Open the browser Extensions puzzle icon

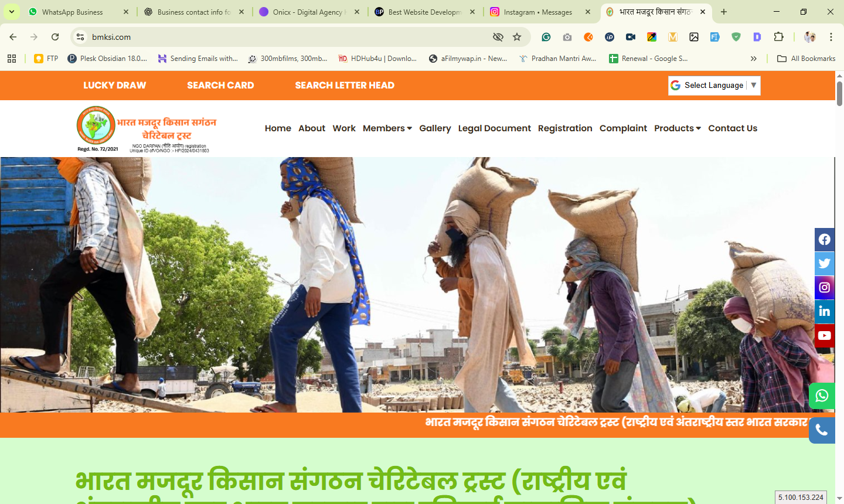(x=778, y=37)
